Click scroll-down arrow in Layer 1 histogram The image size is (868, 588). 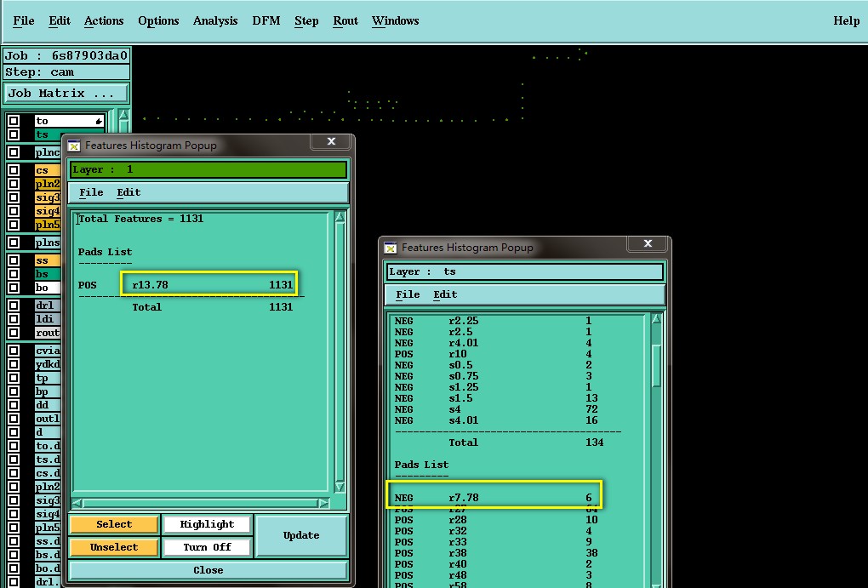tap(340, 488)
